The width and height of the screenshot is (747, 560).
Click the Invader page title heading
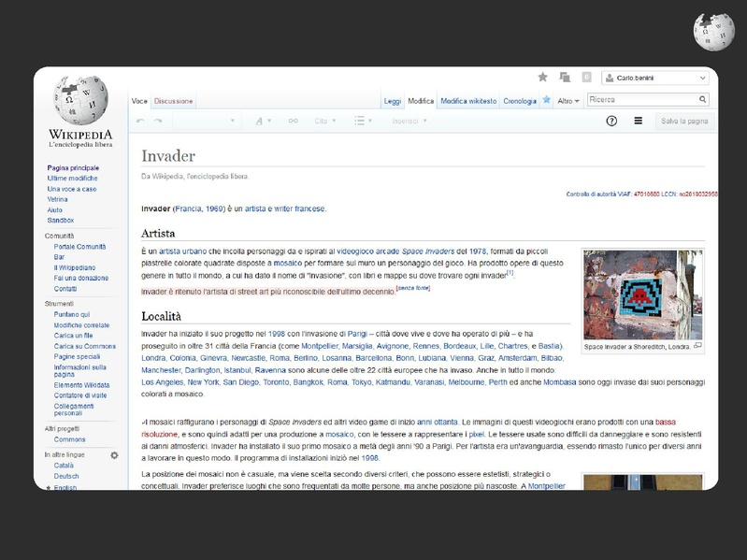(x=168, y=156)
